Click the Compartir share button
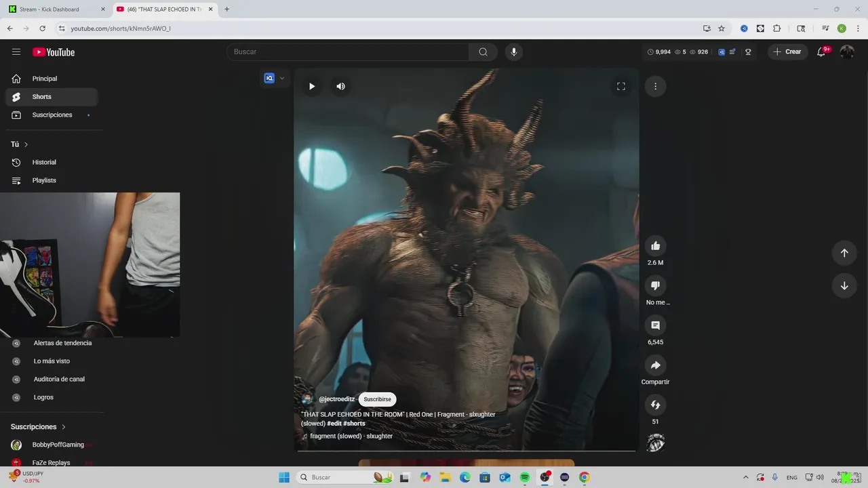The width and height of the screenshot is (868, 488). [655, 365]
